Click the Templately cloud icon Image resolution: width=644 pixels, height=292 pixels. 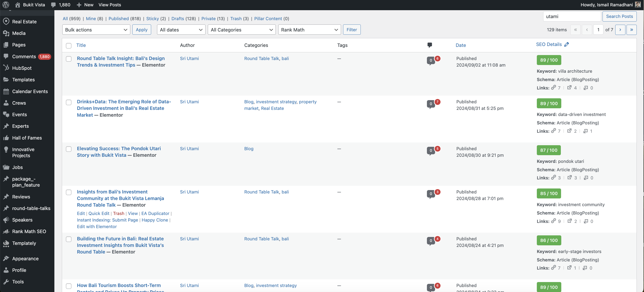(x=6, y=243)
